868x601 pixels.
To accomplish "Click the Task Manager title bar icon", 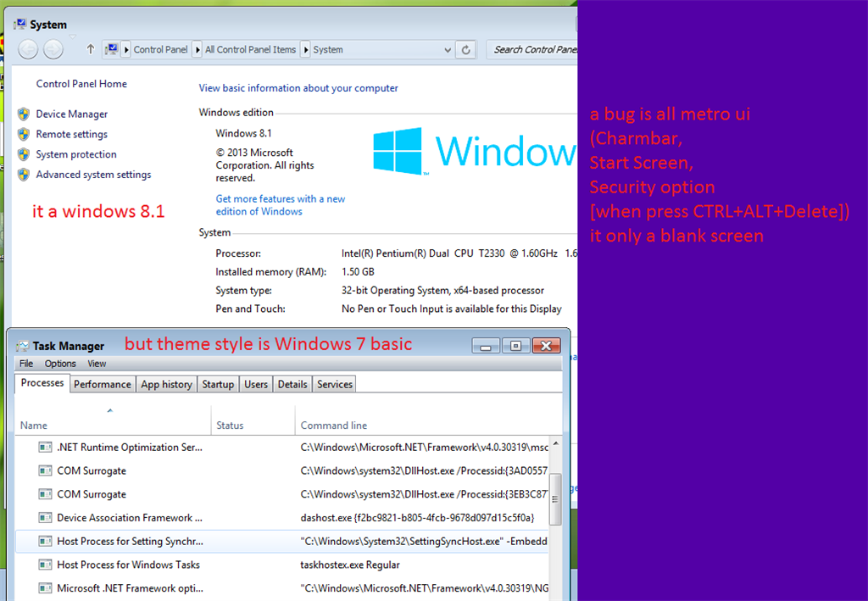I will [23, 346].
